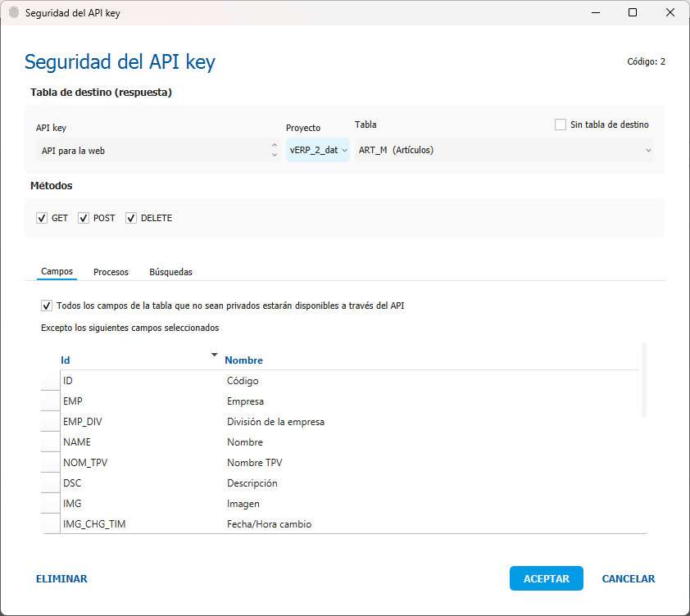This screenshot has height=616, width=690.
Task: Click the ELIMINAR button
Action: (x=61, y=578)
